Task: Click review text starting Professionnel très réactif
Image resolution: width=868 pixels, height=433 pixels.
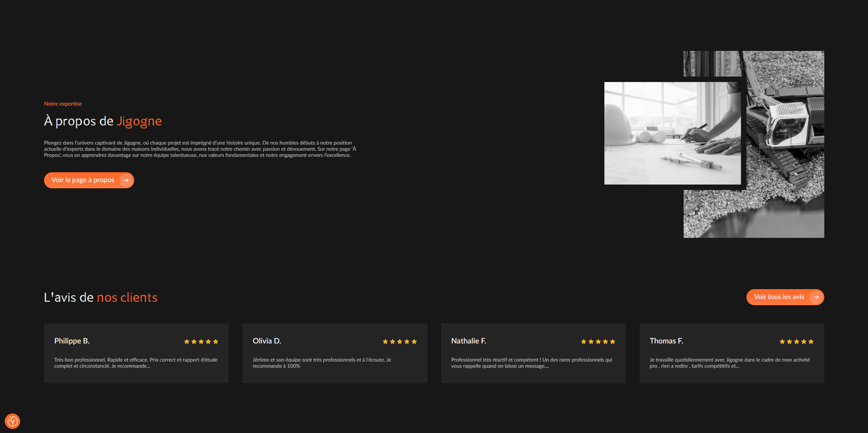Action: tap(532, 363)
